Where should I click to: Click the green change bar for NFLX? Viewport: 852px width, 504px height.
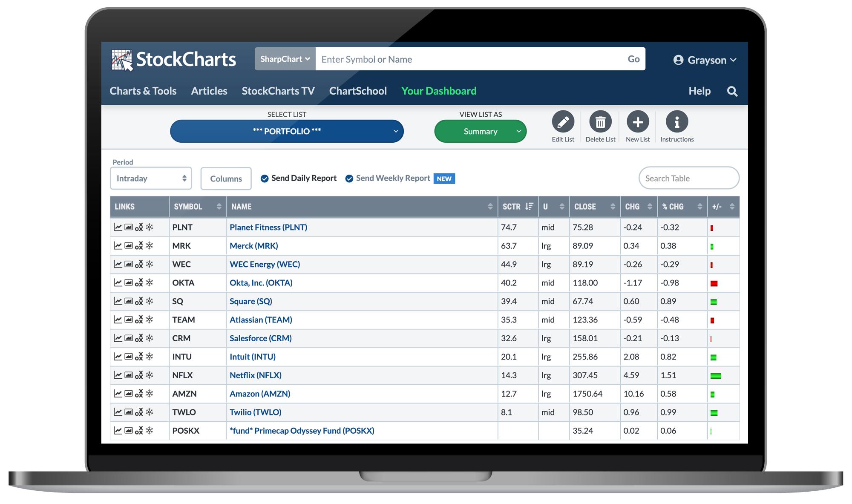pos(716,376)
